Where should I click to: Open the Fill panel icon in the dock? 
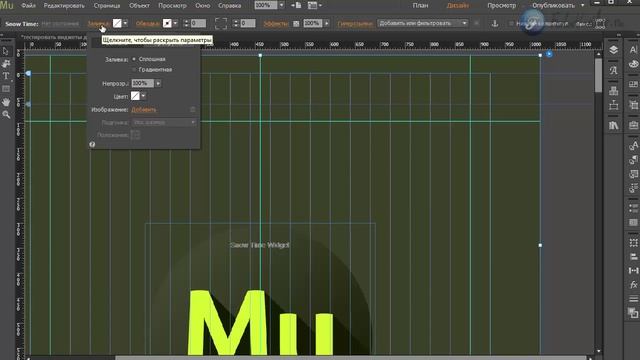point(633,313)
